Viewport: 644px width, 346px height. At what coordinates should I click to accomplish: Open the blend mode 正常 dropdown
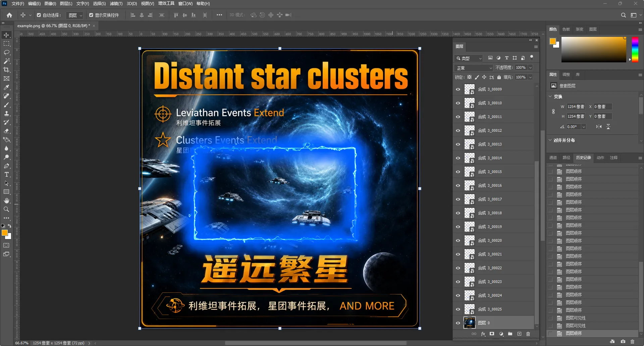474,68
